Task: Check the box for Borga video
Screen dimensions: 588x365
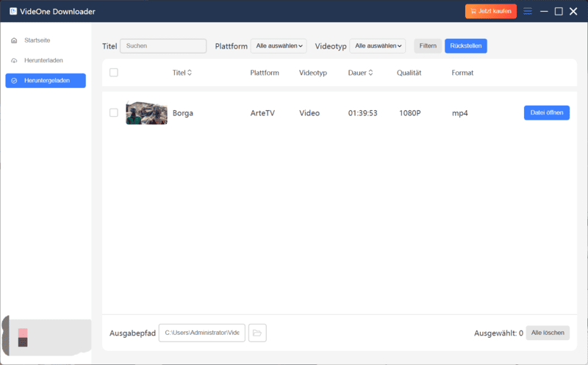Action: pos(114,113)
